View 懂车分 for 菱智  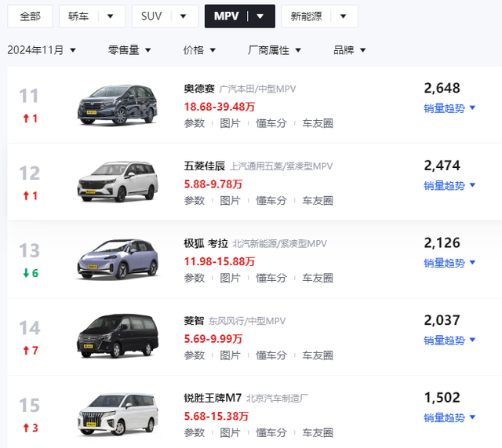point(271,355)
